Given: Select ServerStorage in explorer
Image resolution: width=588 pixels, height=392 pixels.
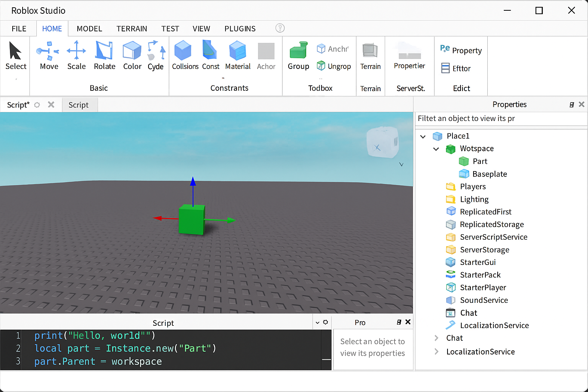Looking at the screenshot, I should tap(477, 250).
